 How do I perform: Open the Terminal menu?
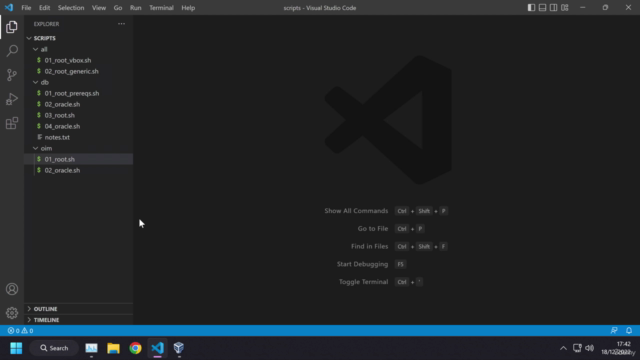(x=161, y=8)
